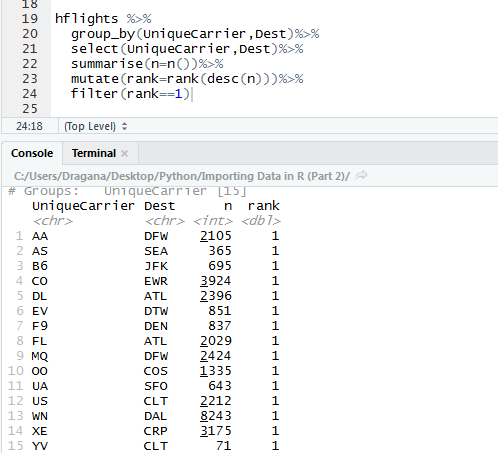Click the DL carrier value
Screen dimensions: 498x453
click(40, 296)
